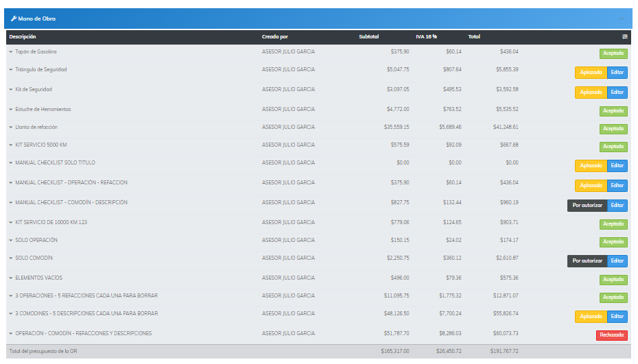
Task: Click Aplazada for Triángulo de Seguridad
Action: (591, 73)
